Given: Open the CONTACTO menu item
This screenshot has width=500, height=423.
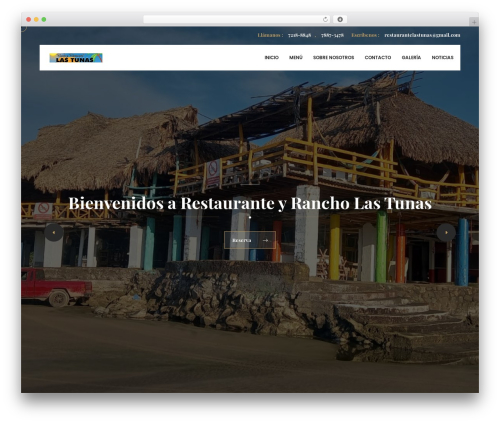Looking at the screenshot, I should coord(378,58).
